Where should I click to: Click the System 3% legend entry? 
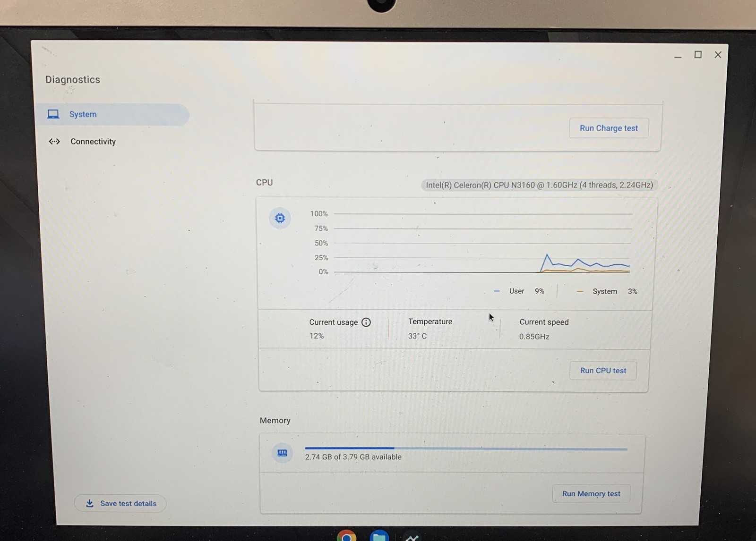607,291
